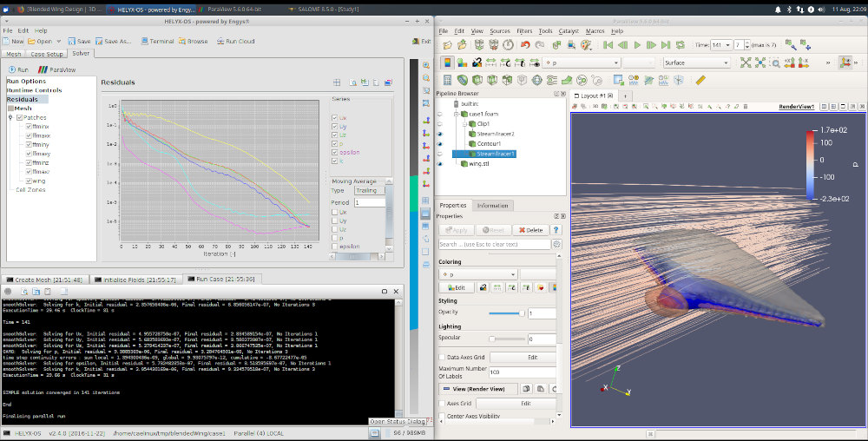This screenshot has height=441, width=868.
Task: Click the ParaView Play animation button
Action: [637, 44]
